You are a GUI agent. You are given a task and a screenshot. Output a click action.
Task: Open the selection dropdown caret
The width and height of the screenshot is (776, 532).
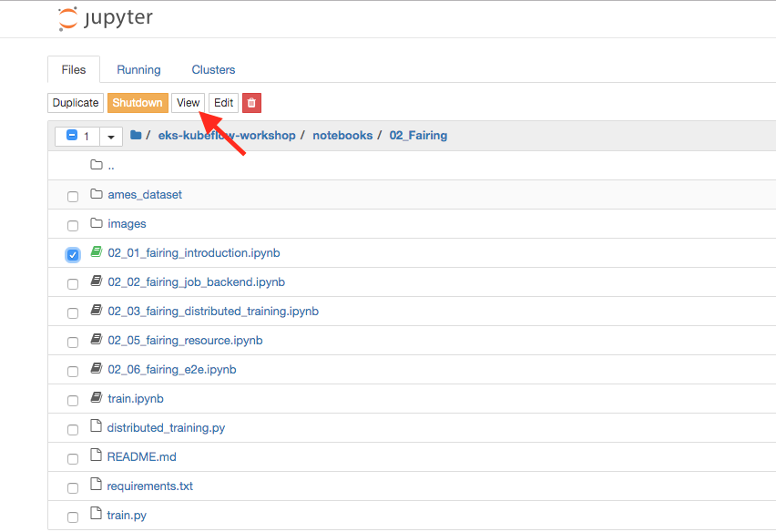(x=111, y=137)
